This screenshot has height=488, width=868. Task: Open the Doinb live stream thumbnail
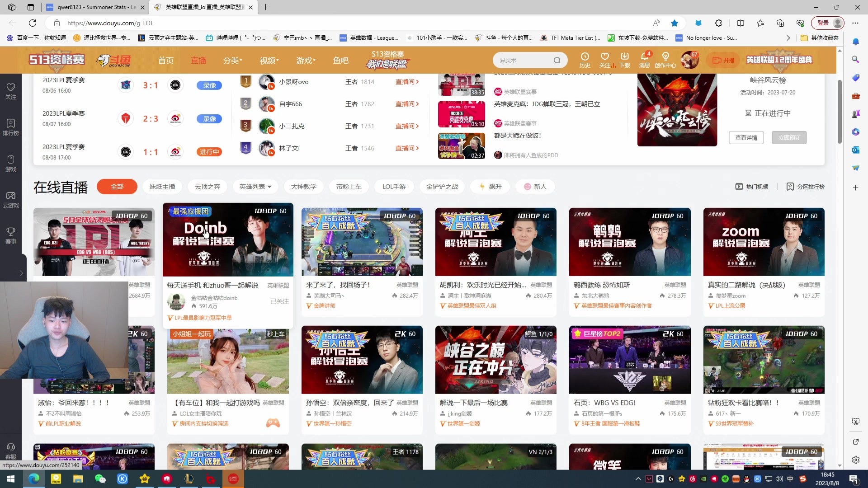pyautogui.click(x=228, y=240)
